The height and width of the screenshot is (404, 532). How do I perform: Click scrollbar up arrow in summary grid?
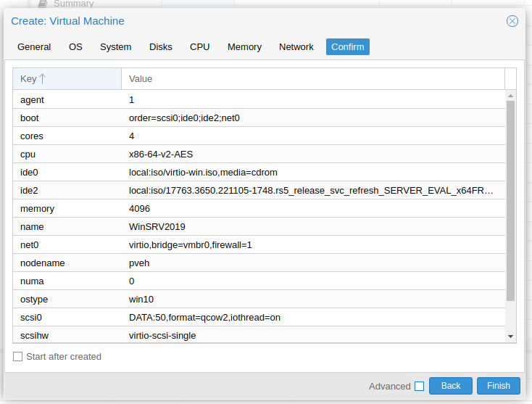[510, 96]
